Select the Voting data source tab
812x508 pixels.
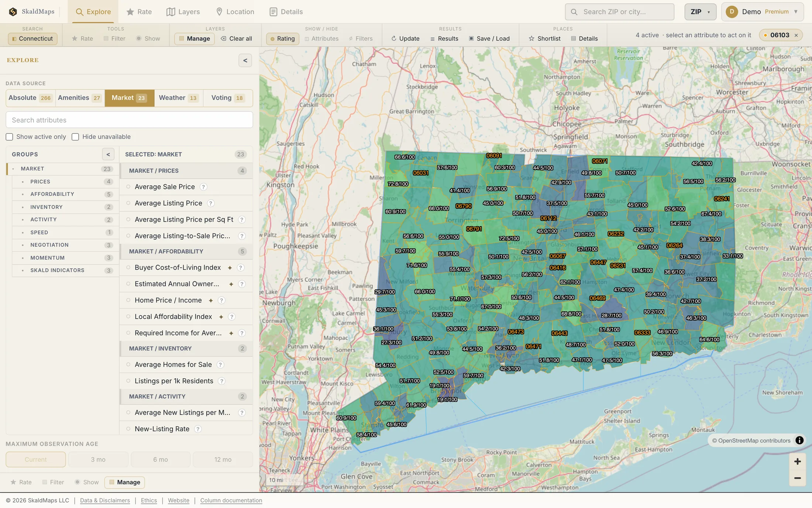(x=228, y=98)
